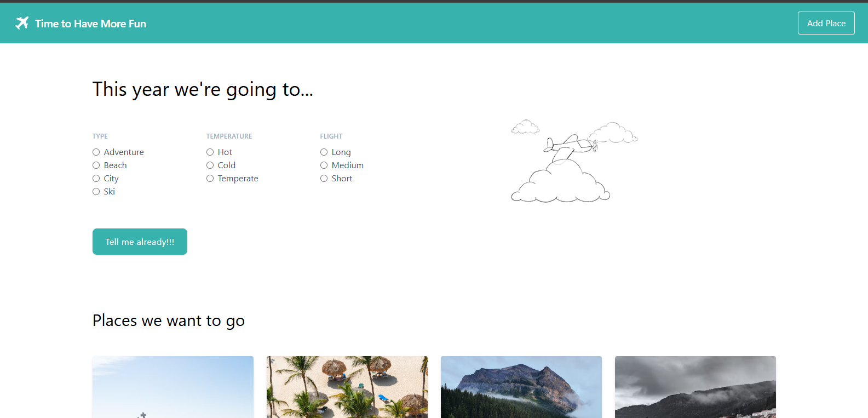The height and width of the screenshot is (418, 868).
Task: Open the gray cloudy hillside place card
Action: (x=695, y=387)
